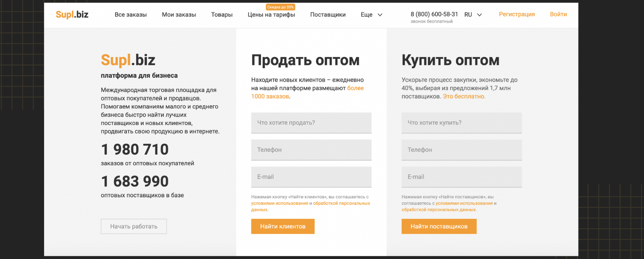
Task: Click the Найти клиентов button
Action: [x=283, y=226]
